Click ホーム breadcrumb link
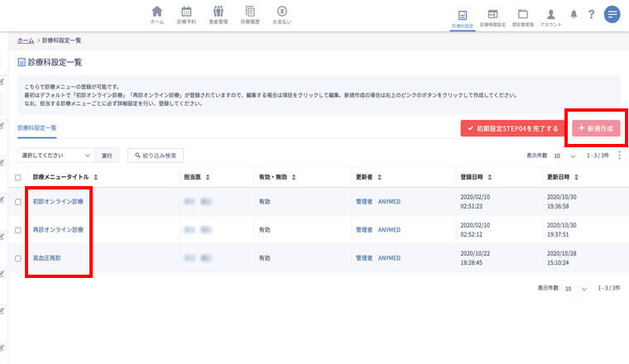 click(26, 41)
